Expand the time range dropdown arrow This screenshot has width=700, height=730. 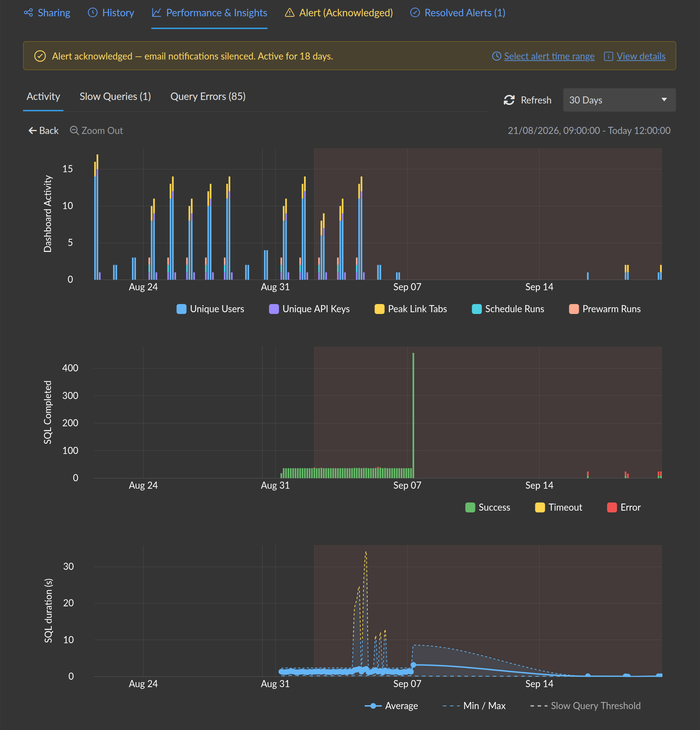(664, 100)
